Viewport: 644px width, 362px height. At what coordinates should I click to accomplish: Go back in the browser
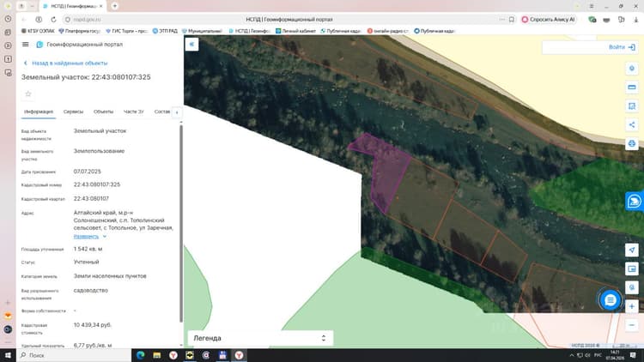pos(24,19)
